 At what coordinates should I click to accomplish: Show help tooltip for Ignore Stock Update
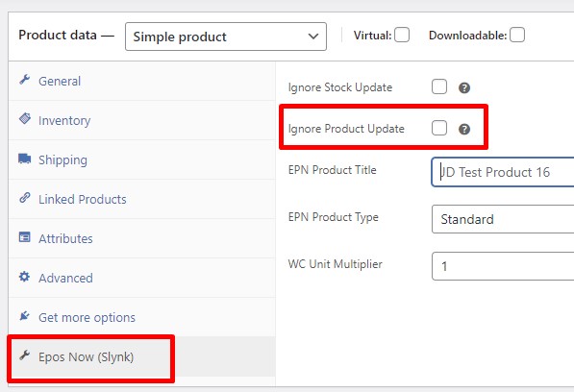pyautogui.click(x=464, y=87)
